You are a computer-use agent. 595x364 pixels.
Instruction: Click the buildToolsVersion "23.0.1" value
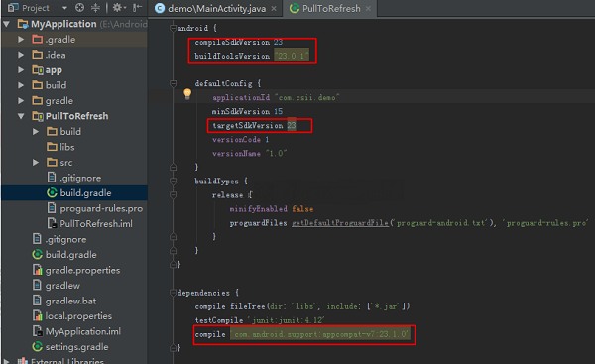[x=292, y=56]
